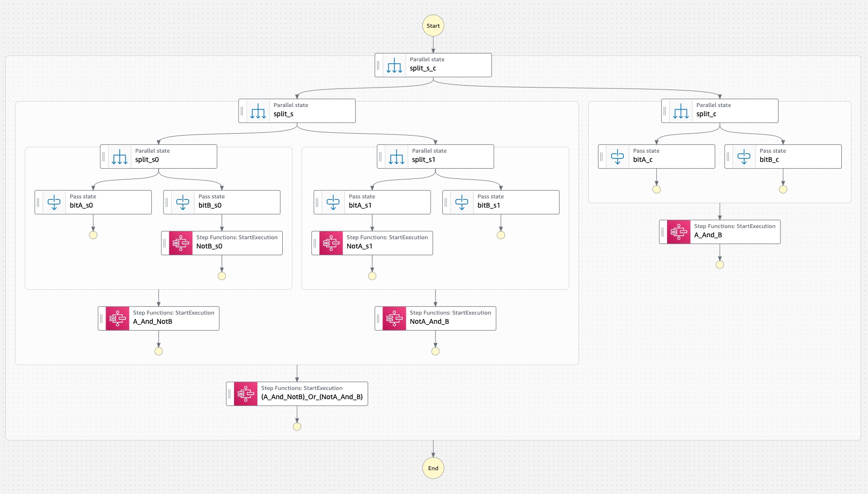Select the A_And_NotB state label

(153, 322)
